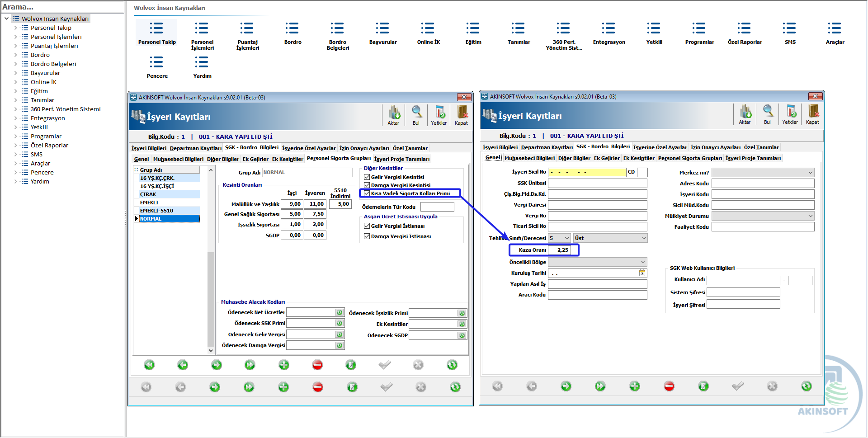This screenshot has width=868, height=438.
Task: Open Personel İşlemleri icon in the top ribbon
Action: click(x=202, y=35)
